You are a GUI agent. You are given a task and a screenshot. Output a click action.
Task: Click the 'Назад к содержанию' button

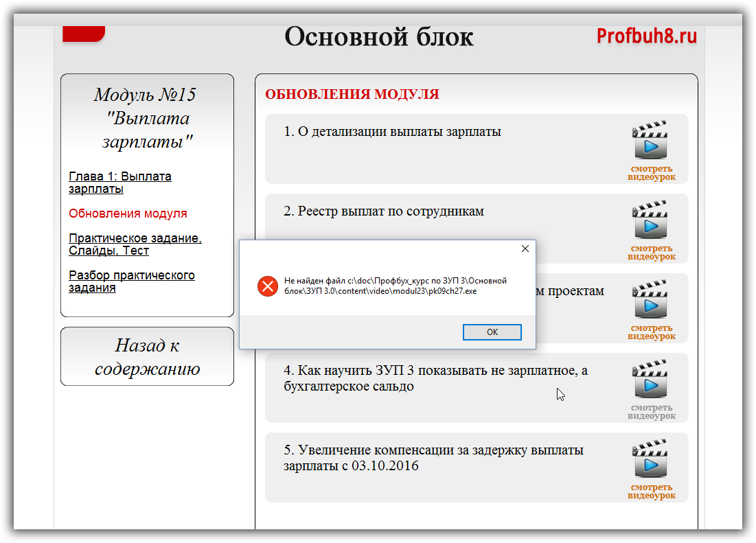point(147,356)
